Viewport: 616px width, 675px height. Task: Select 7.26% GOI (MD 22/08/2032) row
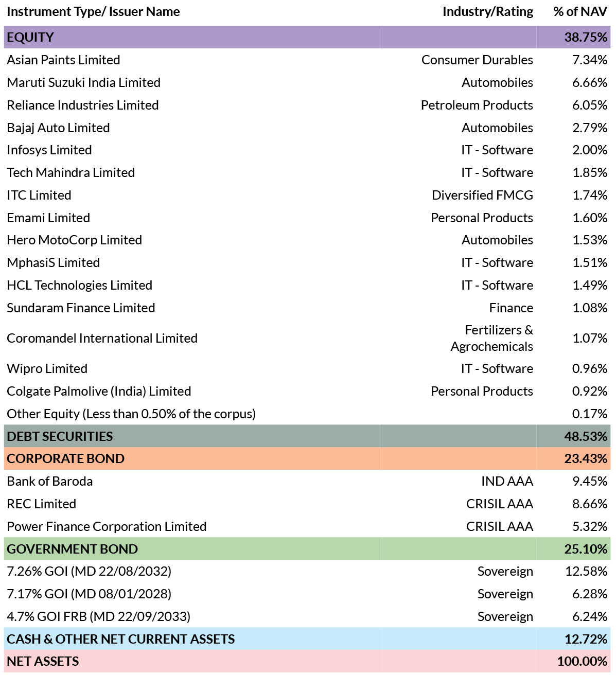[307, 571]
